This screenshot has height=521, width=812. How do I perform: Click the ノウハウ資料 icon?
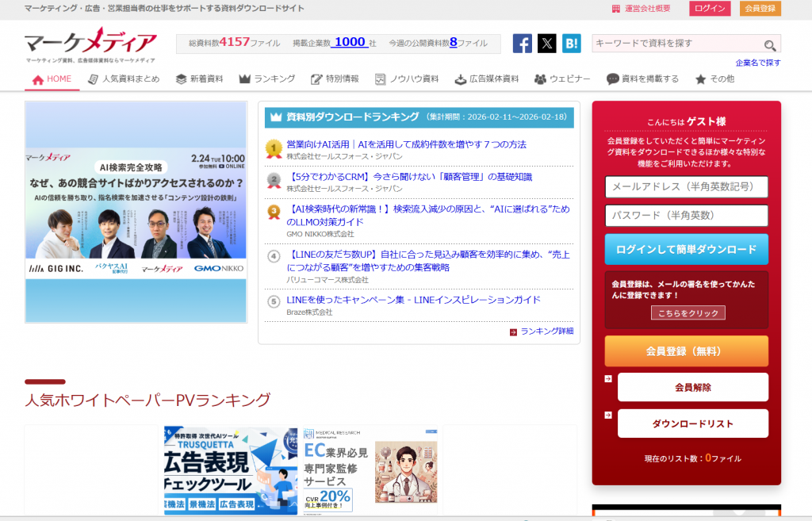tap(380, 79)
